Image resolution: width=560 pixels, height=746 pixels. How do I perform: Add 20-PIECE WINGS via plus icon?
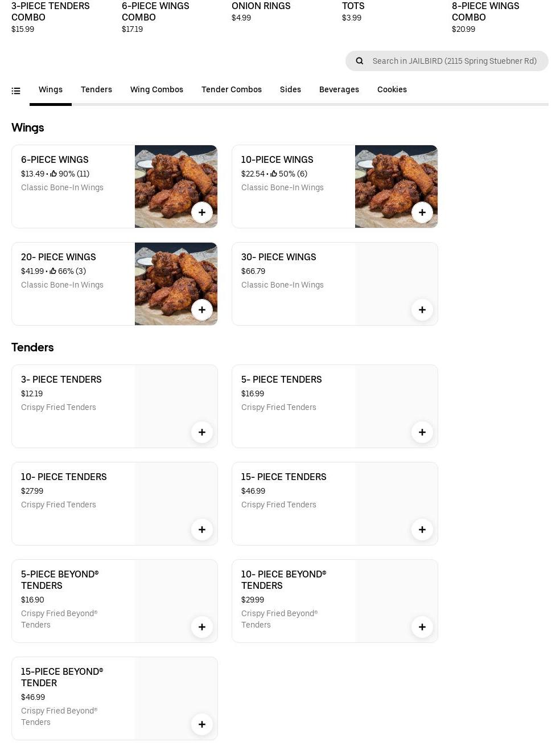[202, 310]
